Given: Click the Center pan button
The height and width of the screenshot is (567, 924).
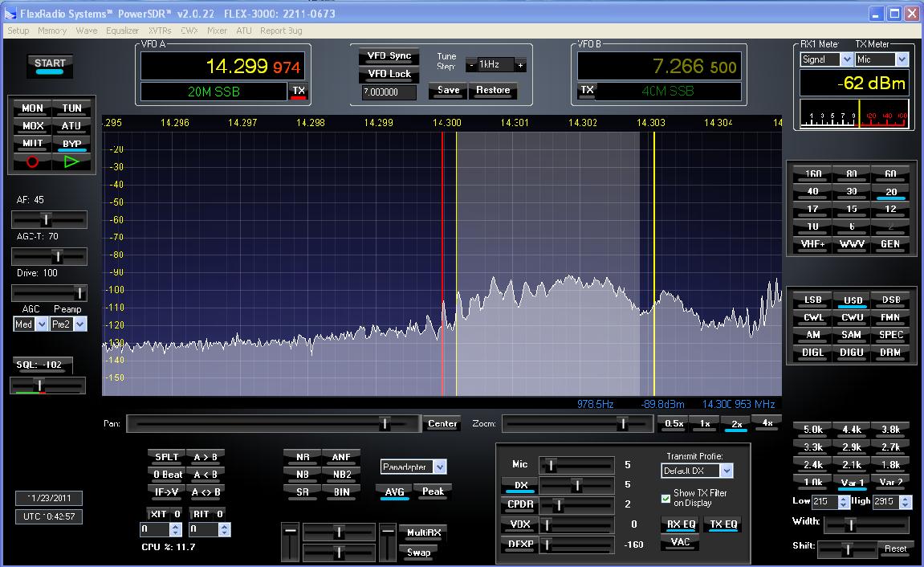Looking at the screenshot, I should point(442,424).
